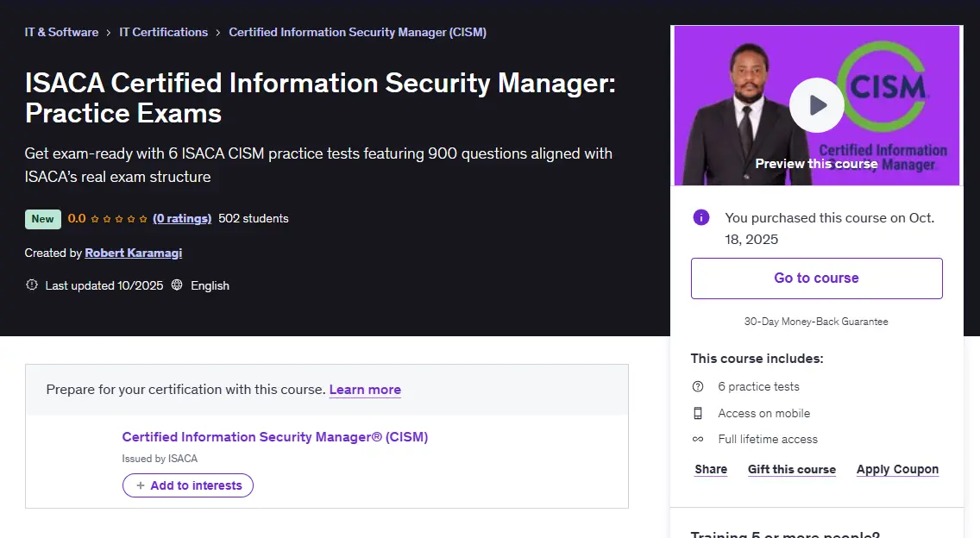
Task: Click Apply Coupon
Action: point(897,469)
